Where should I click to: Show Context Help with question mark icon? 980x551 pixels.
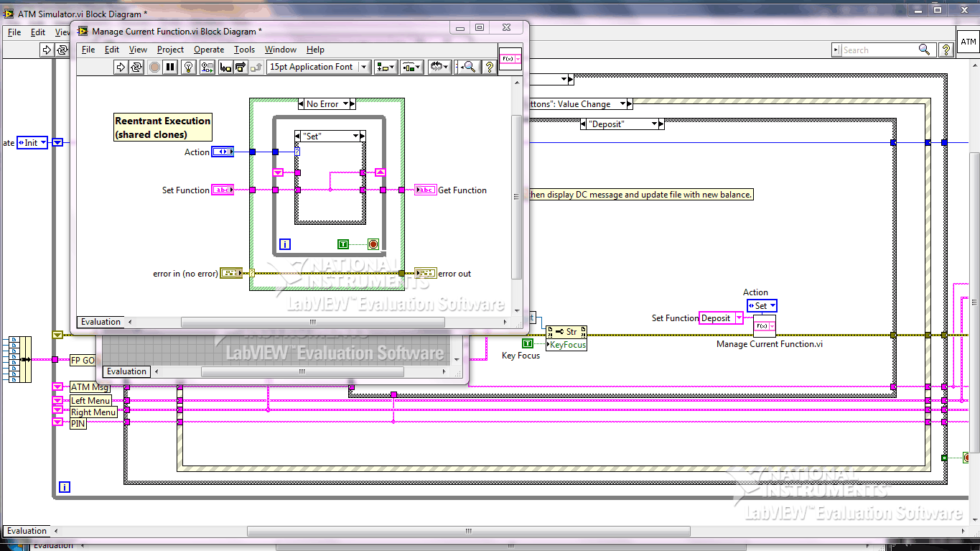(490, 67)
